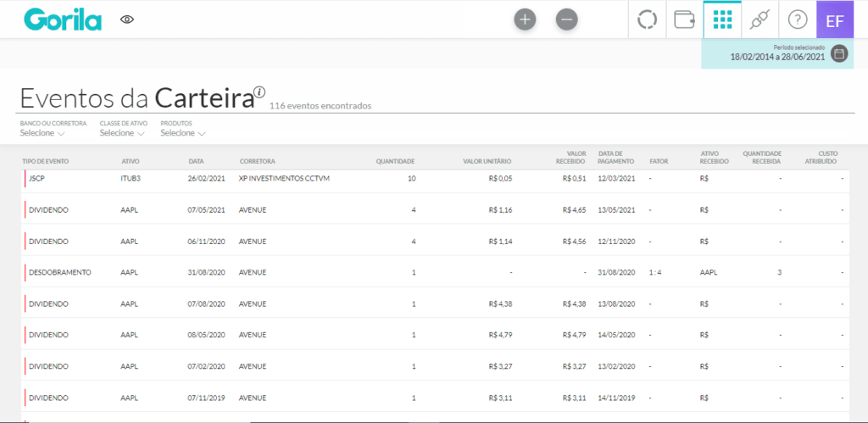868x423 pixels.
Task: Select the grid icon tab
Action: [x=722, y=19]
